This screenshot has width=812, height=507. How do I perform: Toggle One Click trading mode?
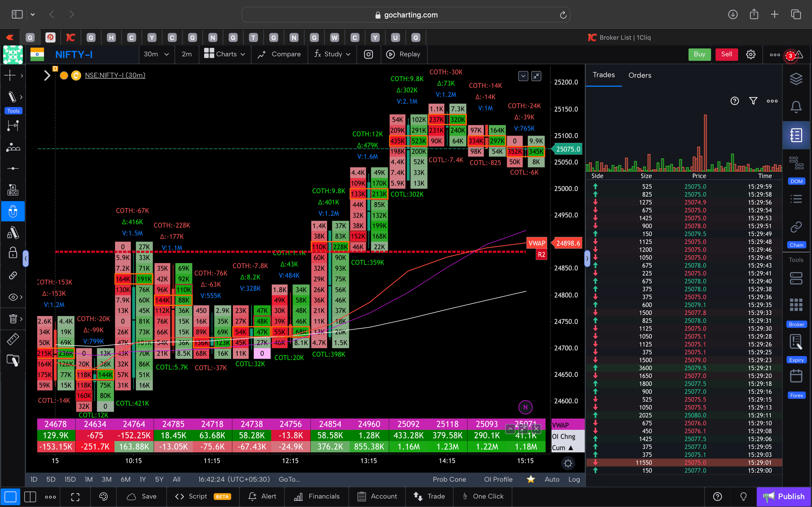tap(483, 496)
